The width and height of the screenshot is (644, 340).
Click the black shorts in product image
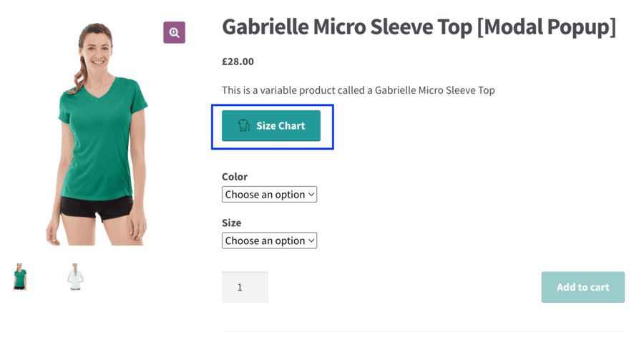click(x=97, y=208)
